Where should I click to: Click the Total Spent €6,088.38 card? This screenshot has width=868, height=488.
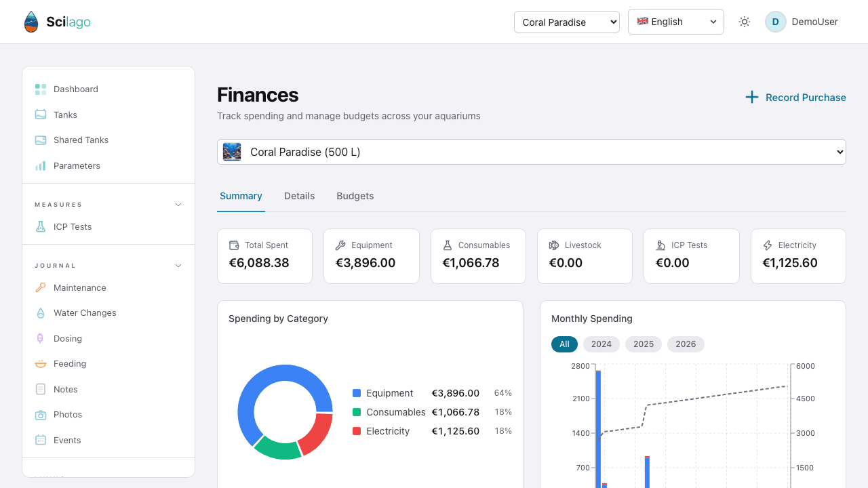[x=264, y=256]
